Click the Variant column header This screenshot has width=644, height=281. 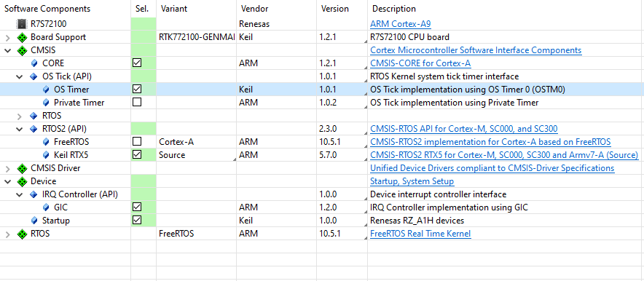(173, 9)
